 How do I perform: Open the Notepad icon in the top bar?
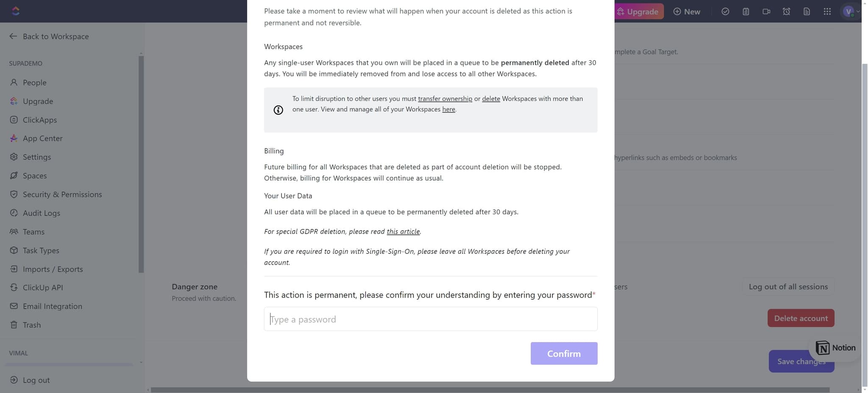pos(746,11)
